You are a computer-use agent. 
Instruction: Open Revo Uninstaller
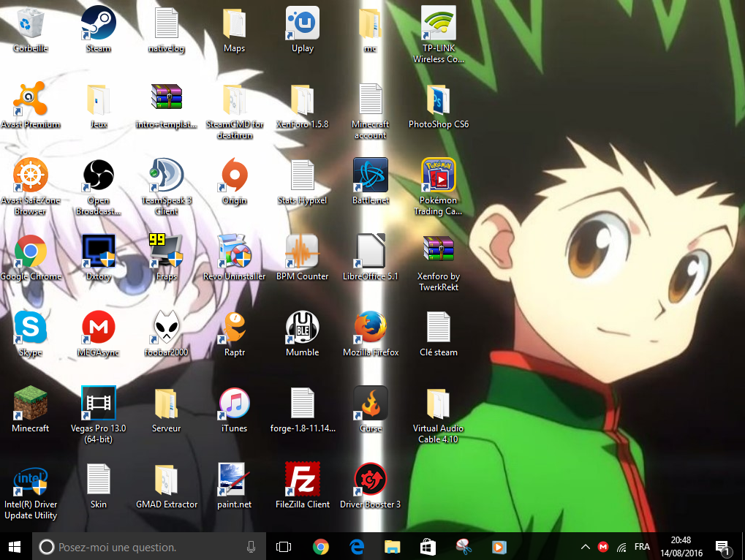[x=234, y=251]
